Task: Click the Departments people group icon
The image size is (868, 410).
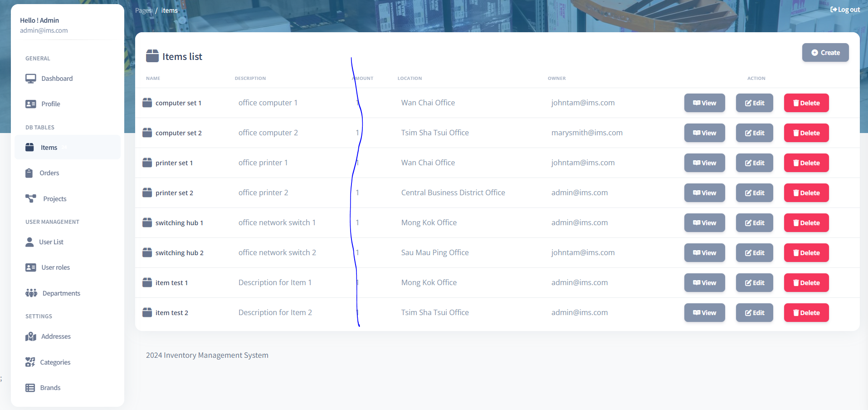Action: click(31, 293)
